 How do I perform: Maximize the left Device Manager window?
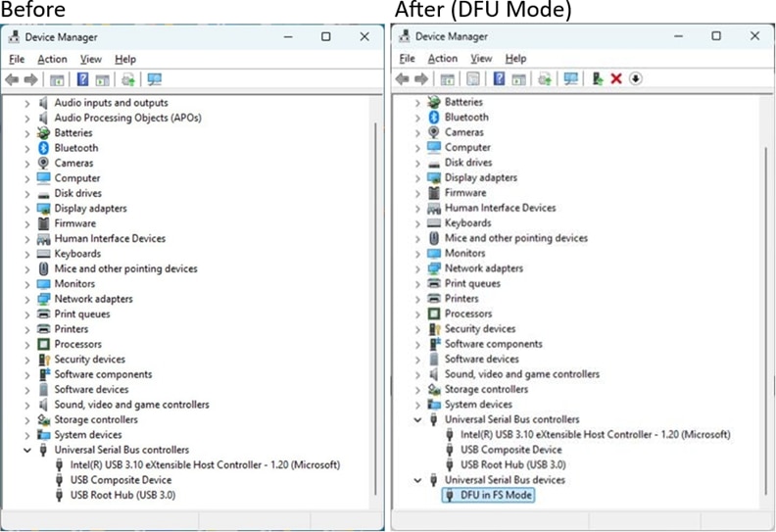click(325, 36)
